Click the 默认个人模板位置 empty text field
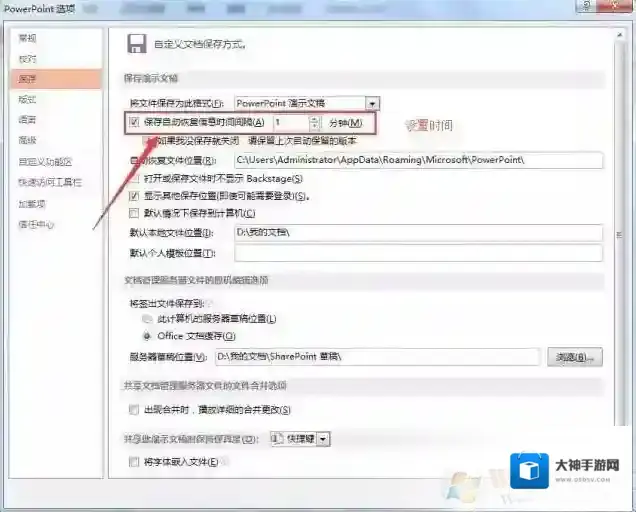The height and width of the screenshot is (512, 636). click(417, 253)
